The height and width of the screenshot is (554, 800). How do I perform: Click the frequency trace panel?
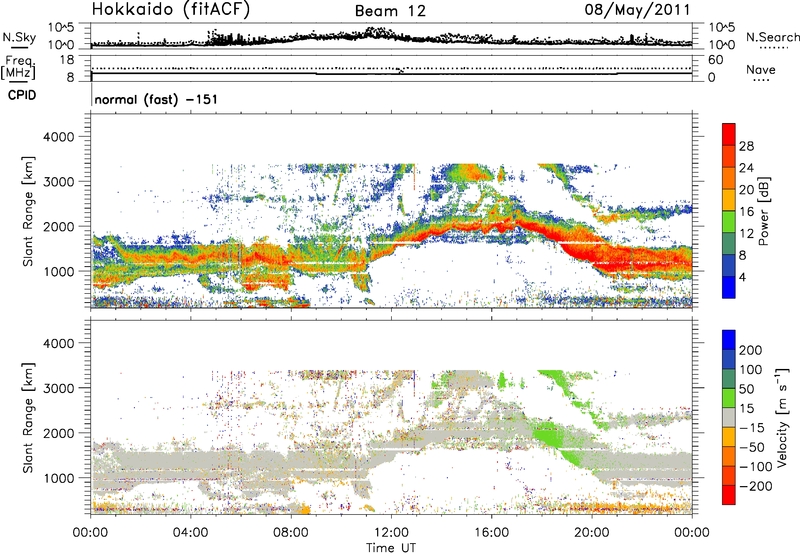click(x=391, y=68)
